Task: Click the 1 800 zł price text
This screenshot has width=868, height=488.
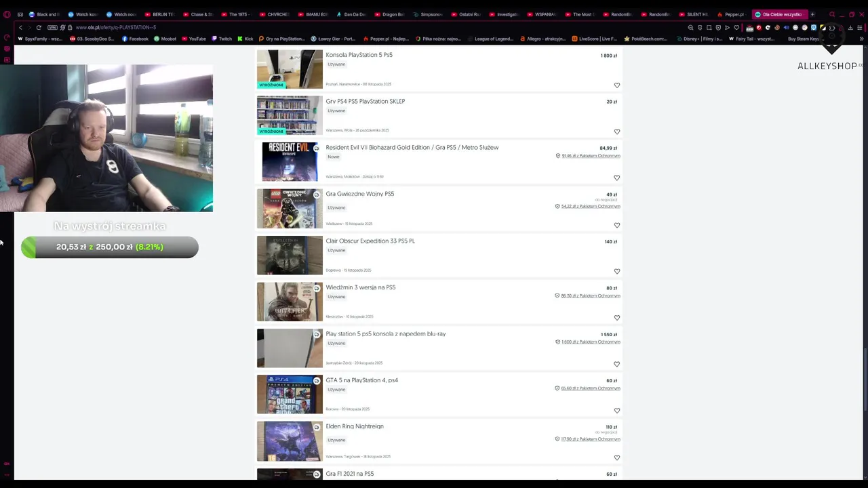Action: pyautogui.click(x=609, y=56)
